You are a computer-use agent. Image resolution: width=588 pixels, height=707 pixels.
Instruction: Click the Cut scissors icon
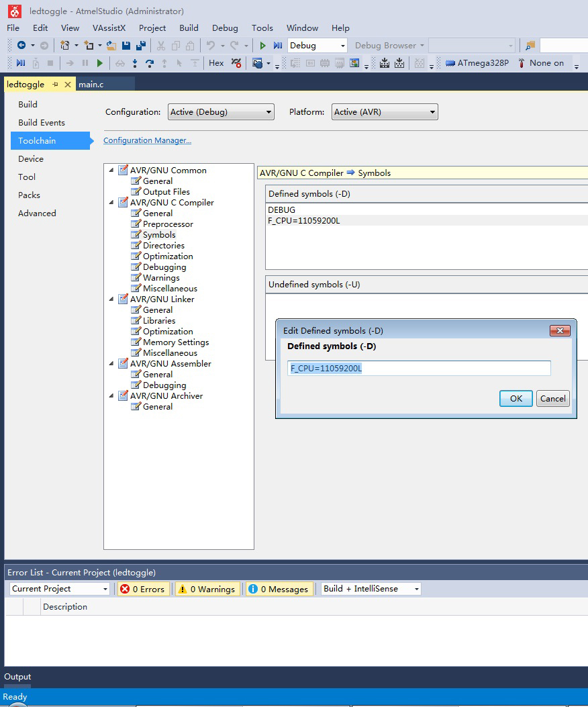coord(161,45)
